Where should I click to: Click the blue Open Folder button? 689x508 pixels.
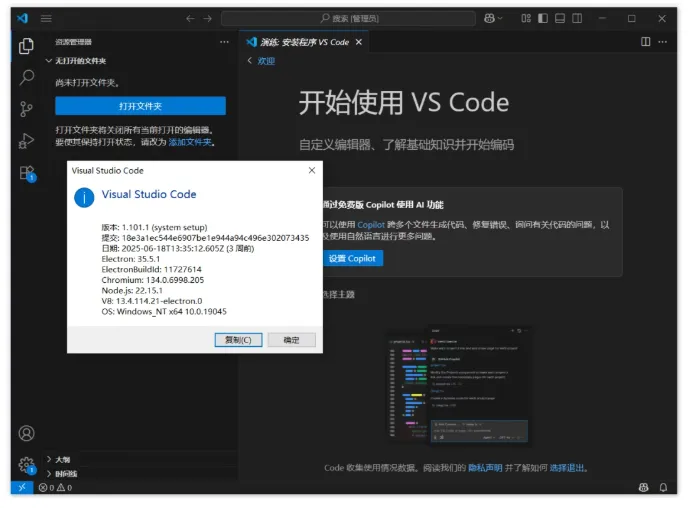[141, 106]
